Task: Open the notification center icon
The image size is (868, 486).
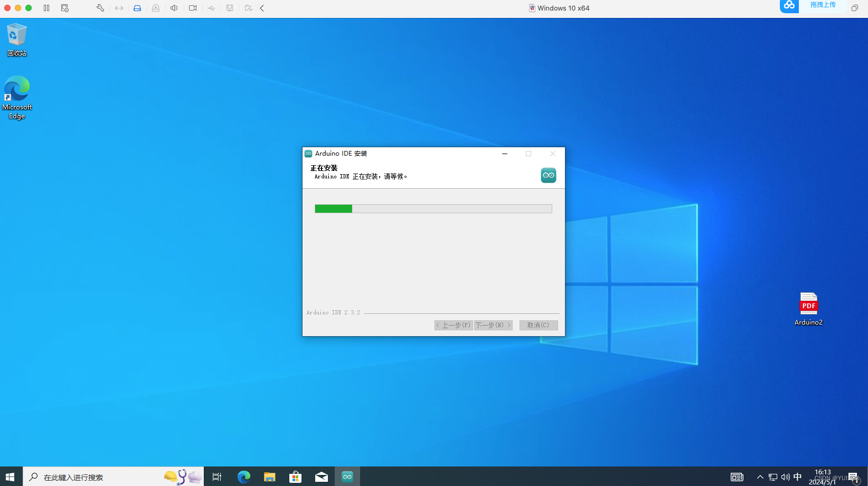Action: pyautogui.click(x=854, y=477)
